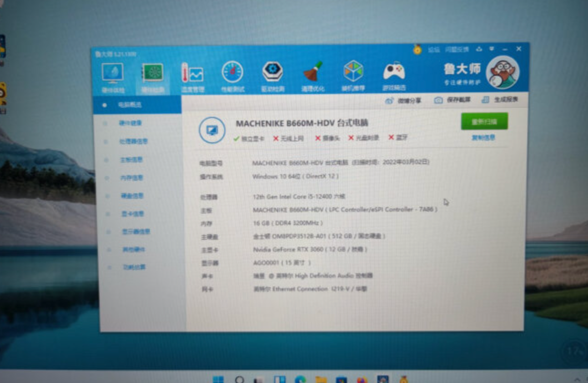588x383 pixels.
Task: Click the 复制信息 link
Action: (x=483, y=138)
